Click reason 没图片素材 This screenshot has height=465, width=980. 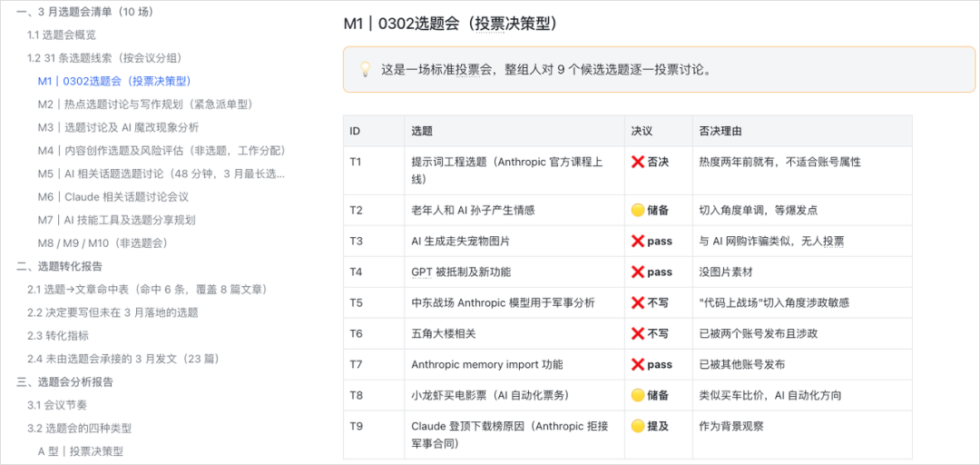click(x=725, y=272)
